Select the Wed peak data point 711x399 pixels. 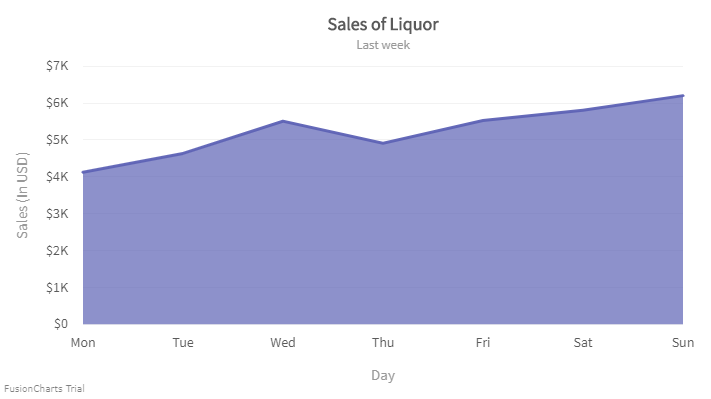coord(283,121)
